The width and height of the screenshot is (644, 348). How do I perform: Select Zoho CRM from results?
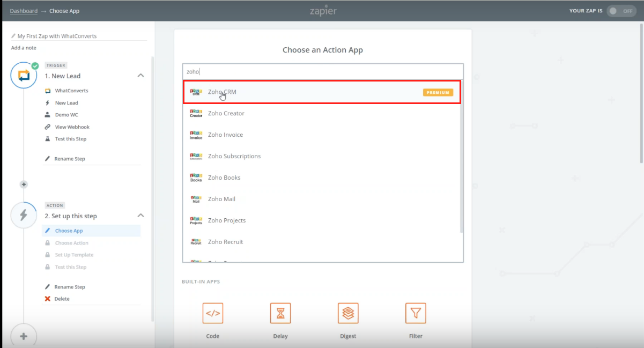click(322, 92)
